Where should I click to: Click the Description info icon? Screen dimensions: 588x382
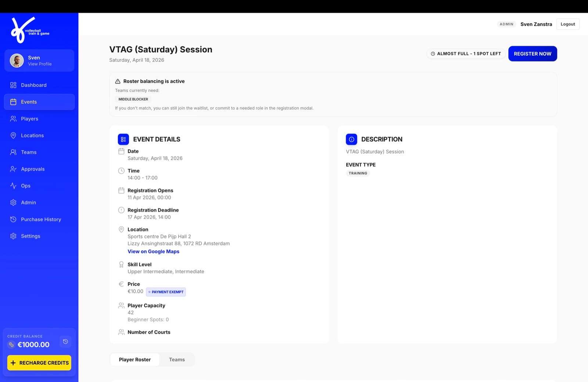[x=351, y=139]
